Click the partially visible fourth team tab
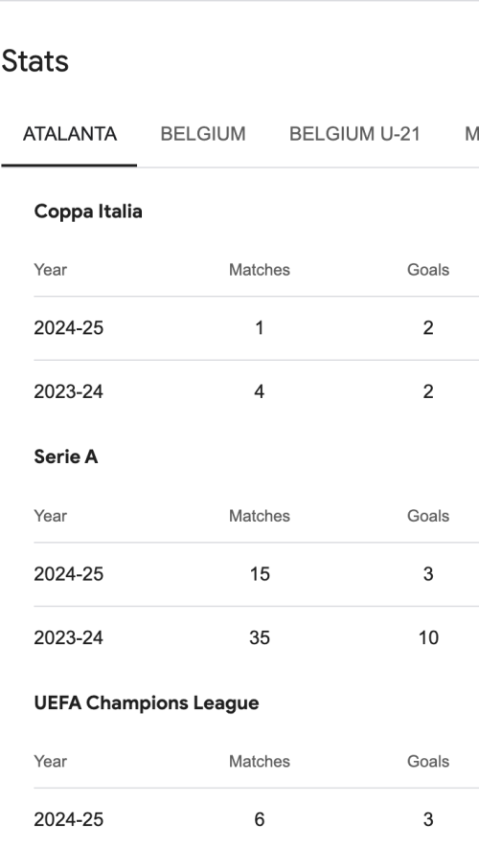Viewport: 479px width, 868px height. [x=471, y=134]
